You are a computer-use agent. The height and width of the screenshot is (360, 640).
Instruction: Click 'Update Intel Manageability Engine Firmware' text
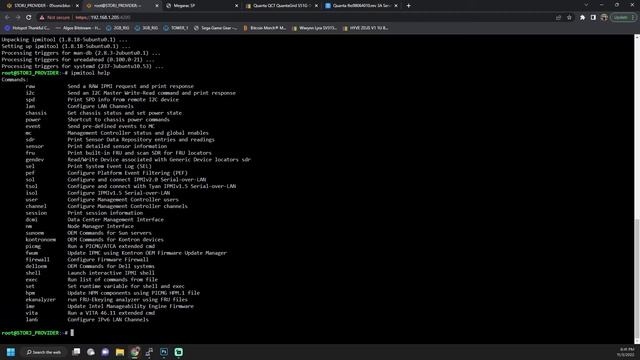pyautogui.click(x=131, y=306)
